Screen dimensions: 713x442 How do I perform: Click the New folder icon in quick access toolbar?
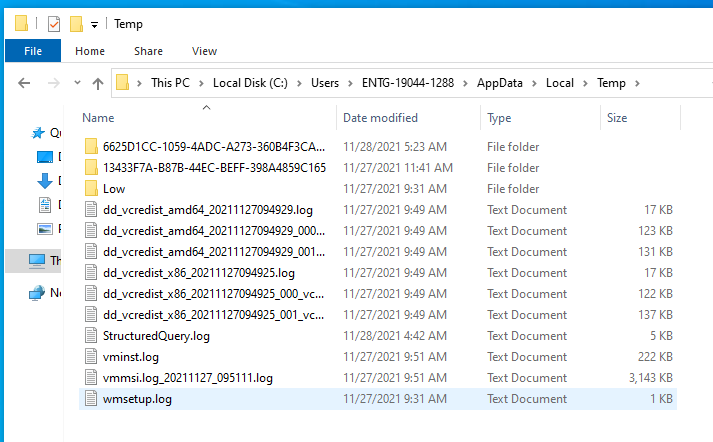pos(76,24)
